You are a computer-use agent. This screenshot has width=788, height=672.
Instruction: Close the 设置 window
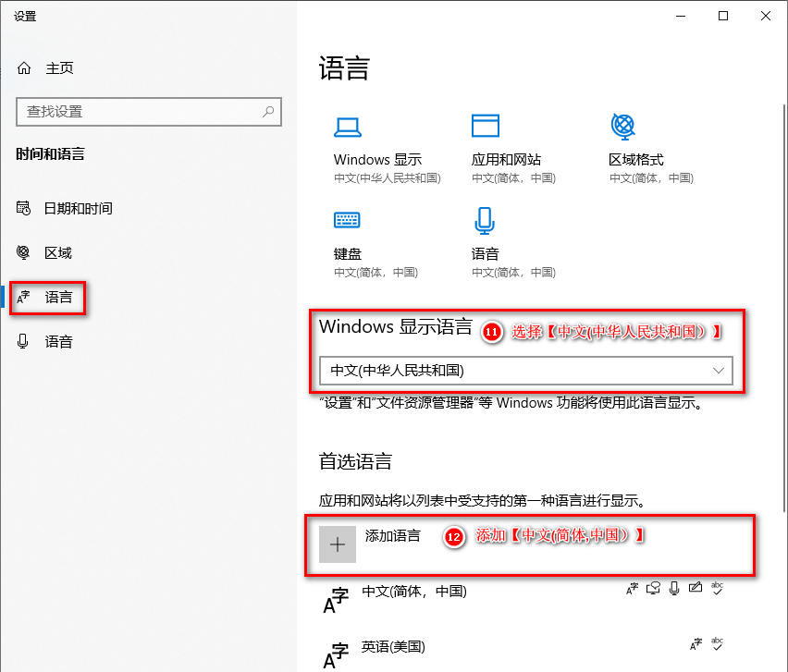coord(766,16)
